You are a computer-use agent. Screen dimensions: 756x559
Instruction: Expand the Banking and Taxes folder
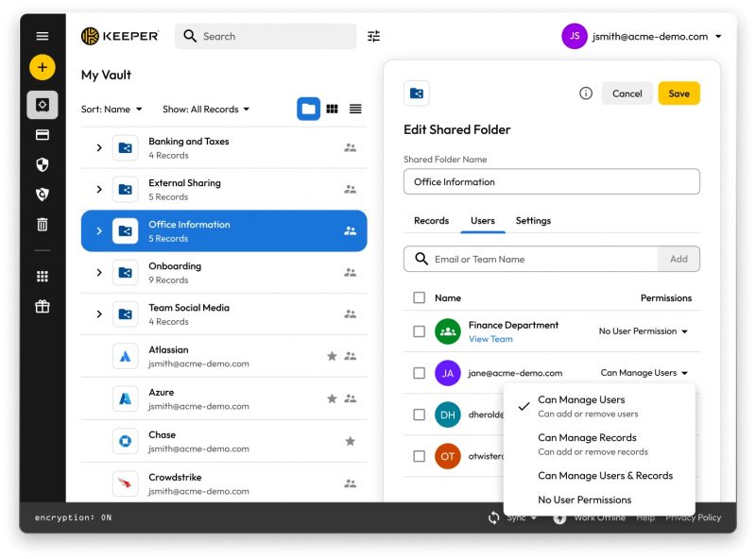99,147
